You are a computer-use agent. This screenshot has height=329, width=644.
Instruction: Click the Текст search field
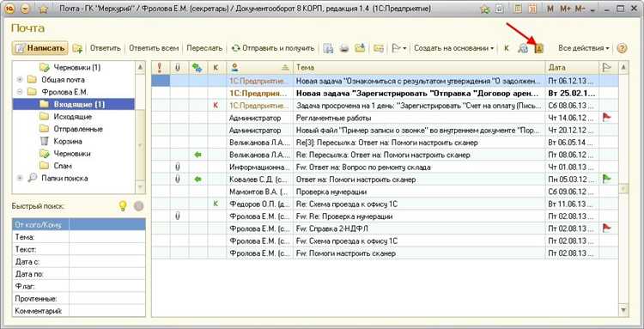[x=106, y=249]
